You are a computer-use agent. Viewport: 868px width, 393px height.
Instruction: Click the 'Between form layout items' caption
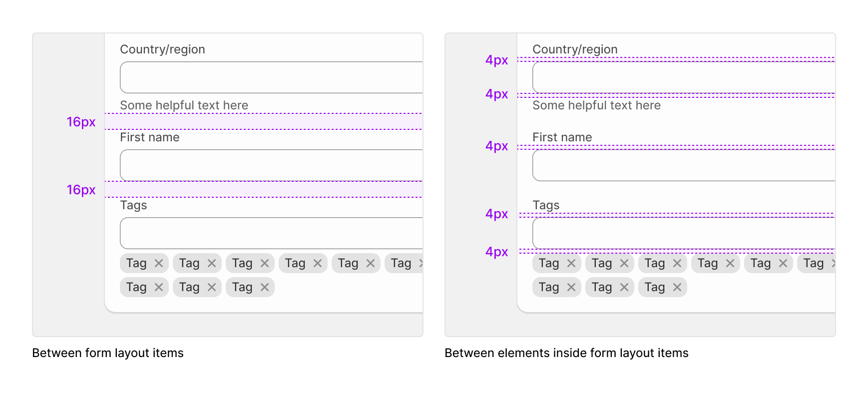(x=108, y=353)
